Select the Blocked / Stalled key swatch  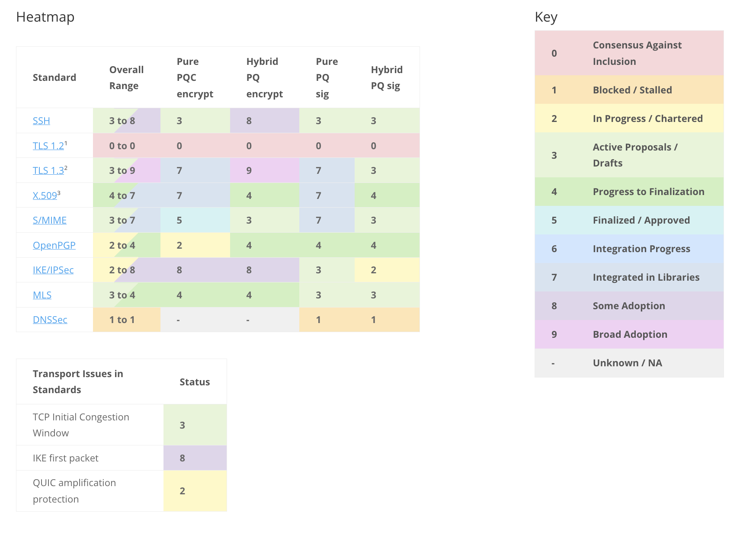[629, 90]
